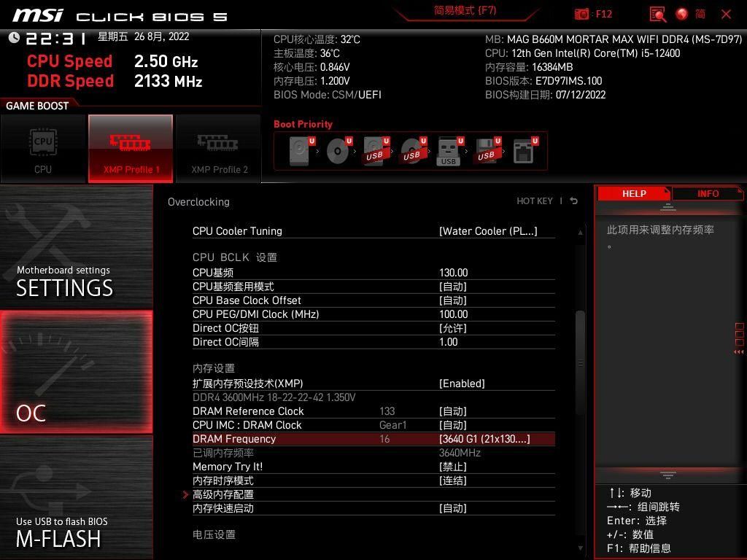Switch to the HELP tab
The image size is (747, 560).
click(x=634, y=193)
